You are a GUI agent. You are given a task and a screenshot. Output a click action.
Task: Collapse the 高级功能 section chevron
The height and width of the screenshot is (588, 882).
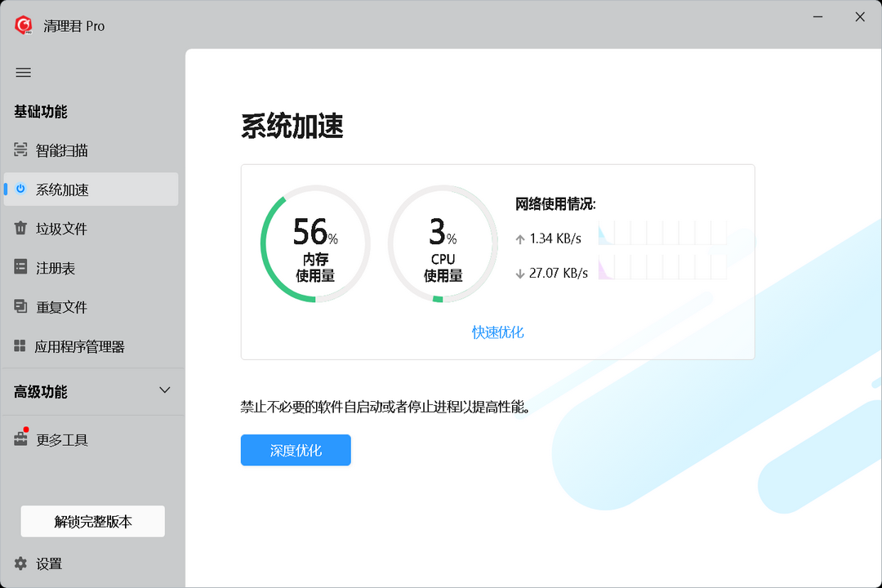point(164,391)
